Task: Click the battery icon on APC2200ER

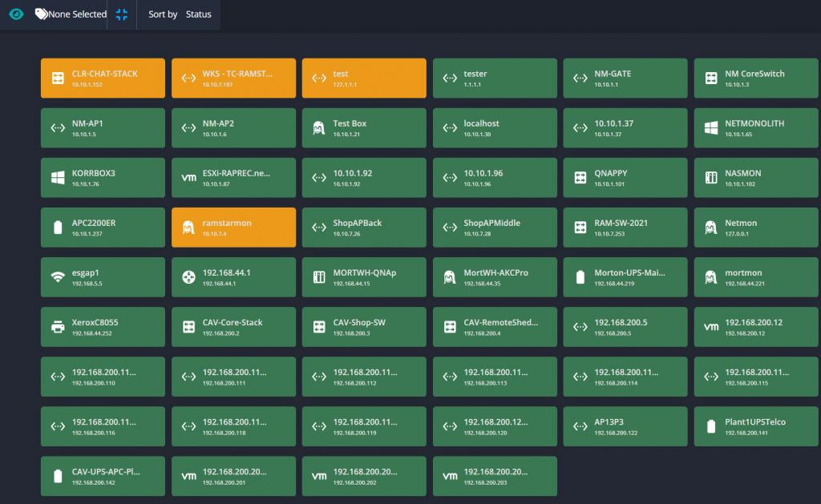Action: click(x=58, y=228)
